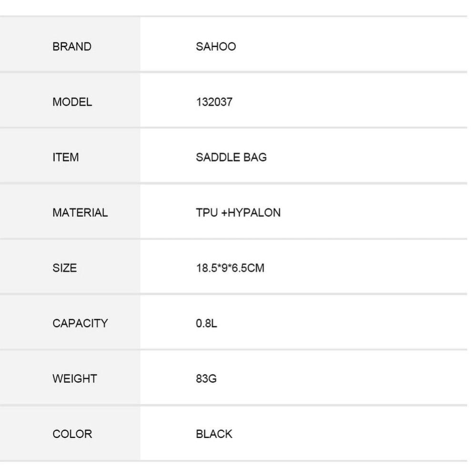This screenshot has height=476, width=476.
Task: Select the TPU +HYPALON material value
Action: pyautogui.click(x=238, y=213)
